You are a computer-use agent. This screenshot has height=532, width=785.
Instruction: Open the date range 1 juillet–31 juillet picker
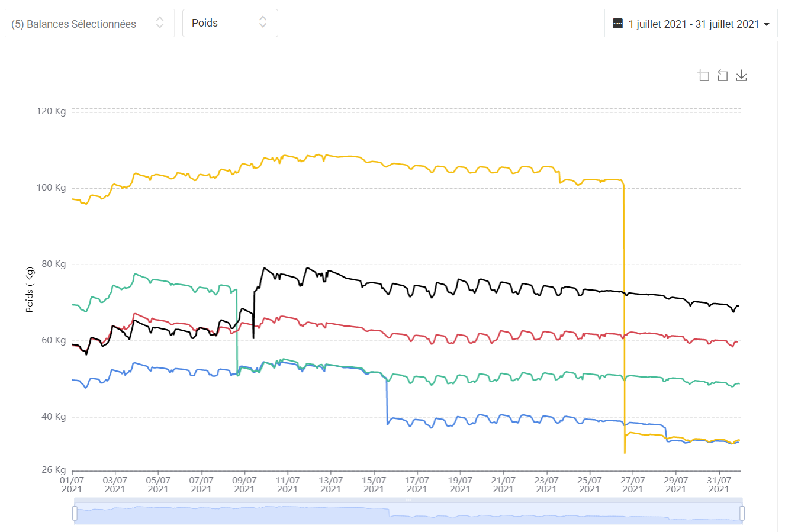691,24
